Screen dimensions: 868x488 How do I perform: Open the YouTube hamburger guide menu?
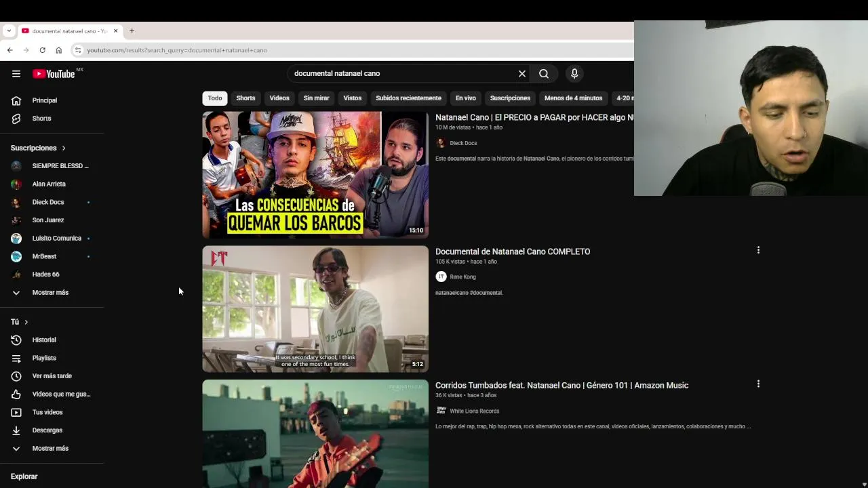[x=16, y=74]
